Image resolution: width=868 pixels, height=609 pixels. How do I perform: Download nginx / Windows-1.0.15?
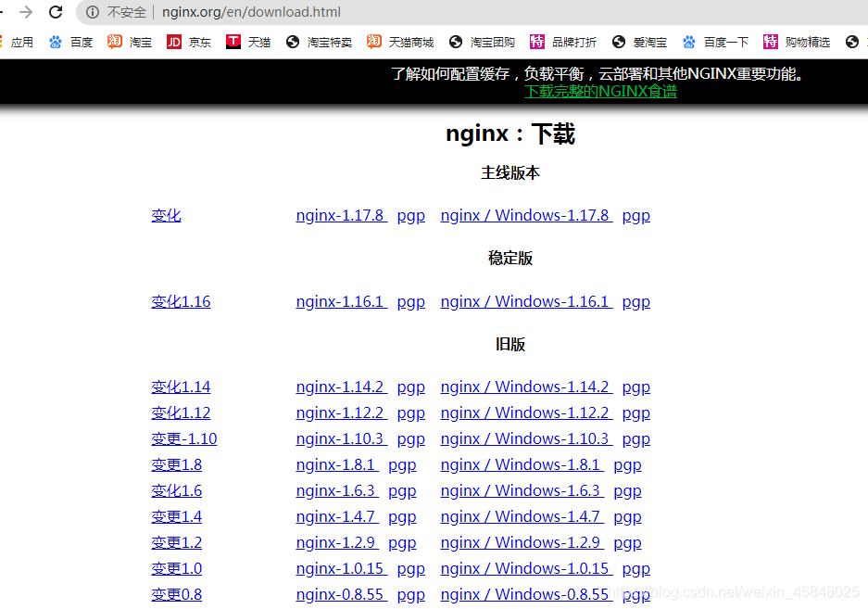coord(526,569)
